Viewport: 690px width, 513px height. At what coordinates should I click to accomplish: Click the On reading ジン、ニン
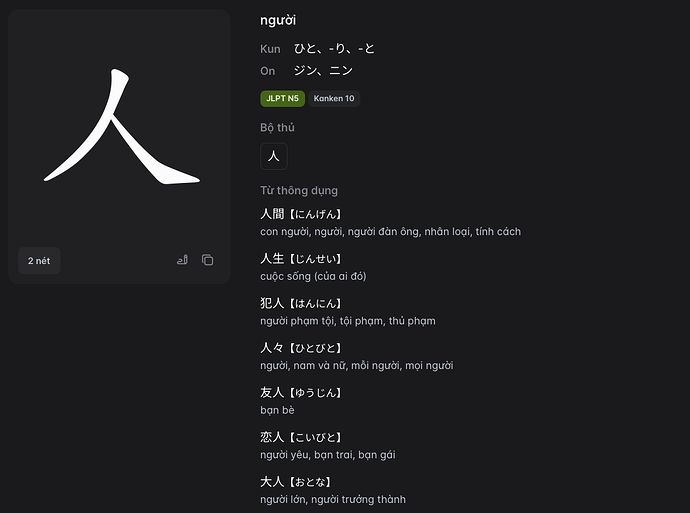pos(323,71)
